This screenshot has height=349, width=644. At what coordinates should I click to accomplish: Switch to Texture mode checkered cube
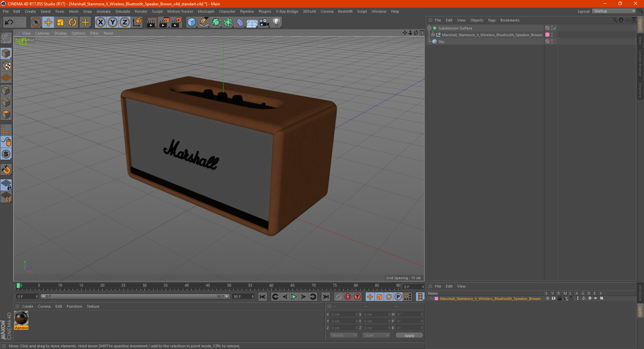[6, 66]
